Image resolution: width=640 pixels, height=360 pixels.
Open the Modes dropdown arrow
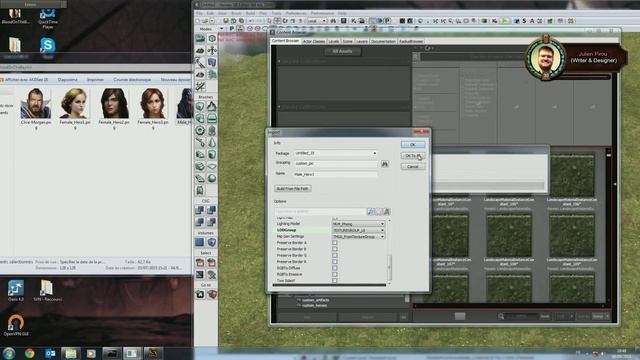click(x=221, y=29)
